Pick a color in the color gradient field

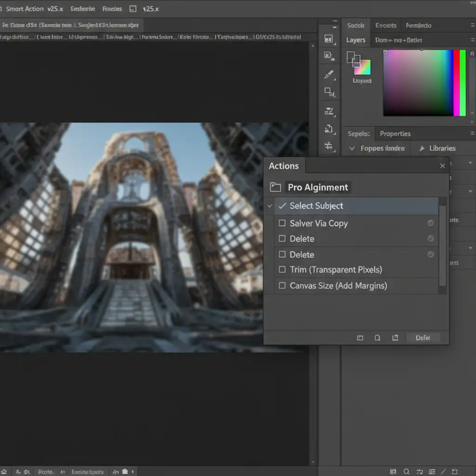(417, 83)
